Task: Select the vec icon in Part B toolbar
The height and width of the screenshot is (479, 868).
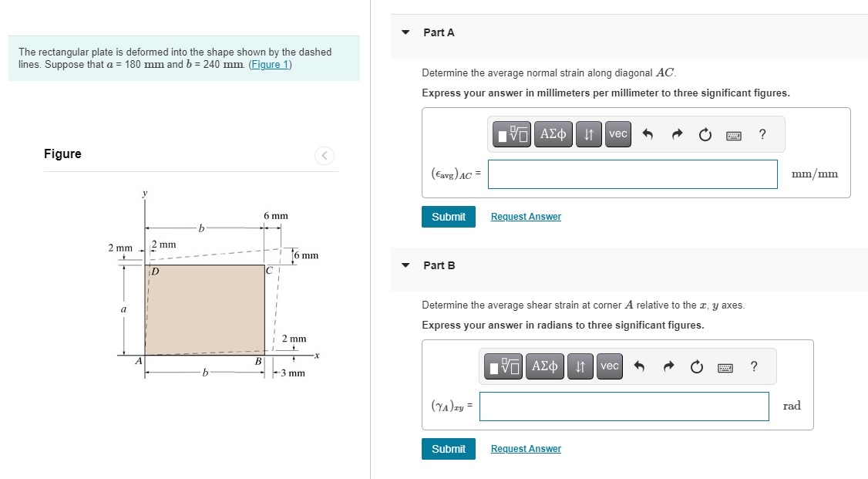Action: [609, 366]
